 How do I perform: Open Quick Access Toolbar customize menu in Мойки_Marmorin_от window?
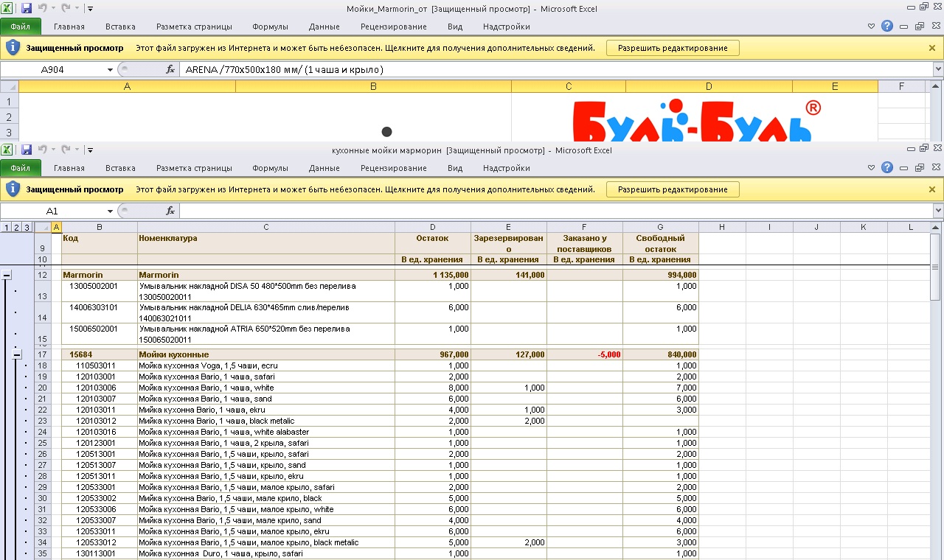pyautogui.click(x=89, y=8)
